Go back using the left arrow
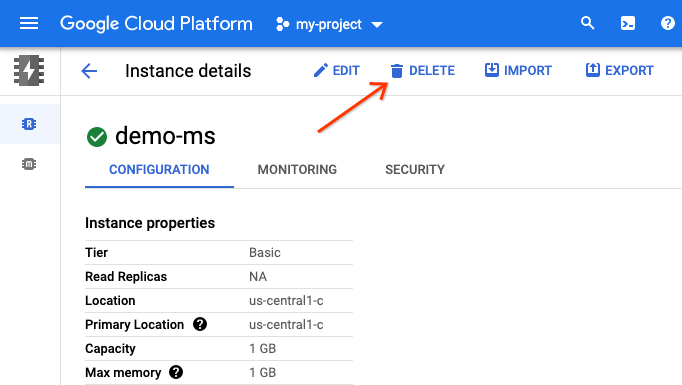 tap(89, 71)
